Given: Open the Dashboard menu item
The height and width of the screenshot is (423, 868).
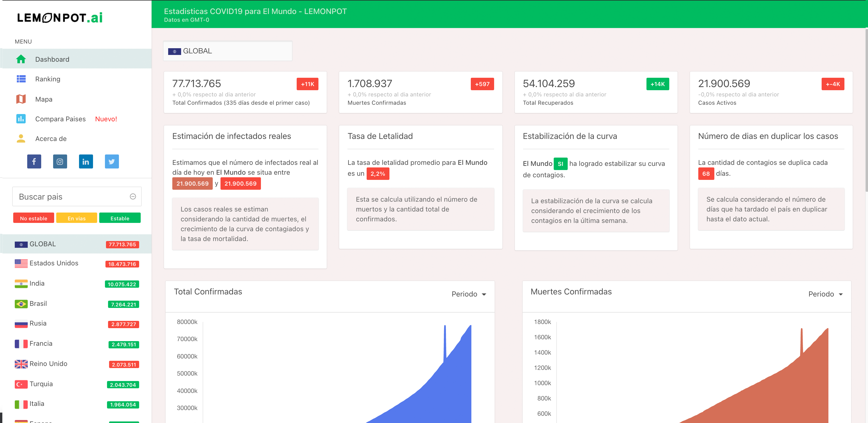Looking at the screenshot, I should (76, 59).
